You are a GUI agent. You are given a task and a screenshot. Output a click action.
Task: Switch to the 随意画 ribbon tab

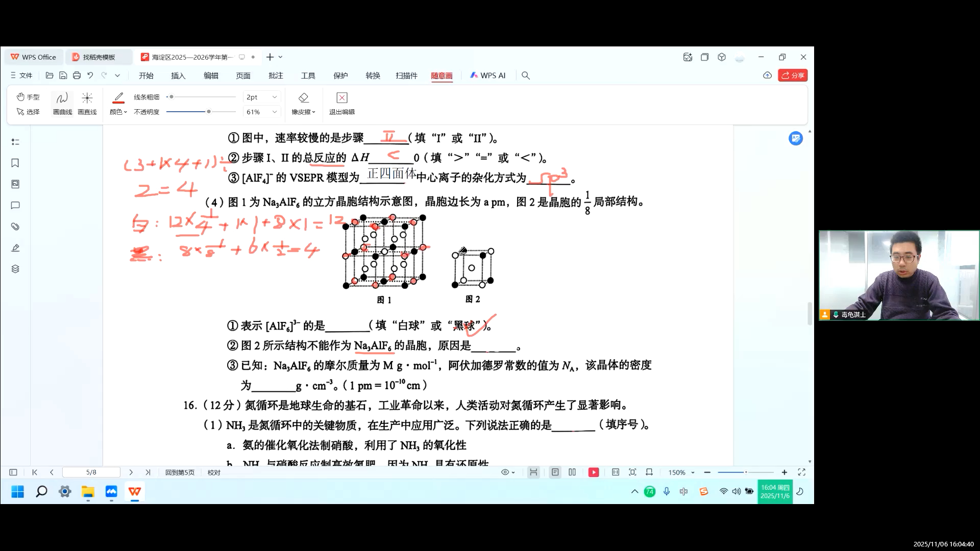(x=441, y=75)
